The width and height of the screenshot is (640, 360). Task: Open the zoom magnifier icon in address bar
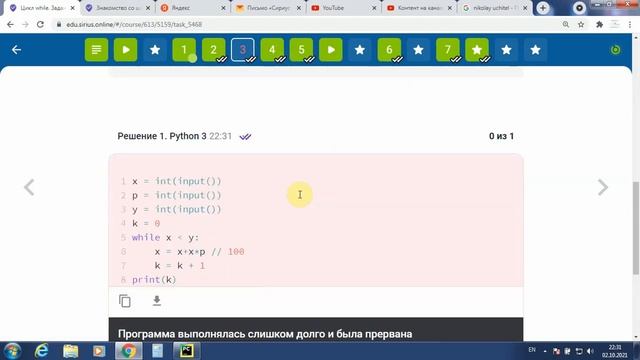[566, 24]
